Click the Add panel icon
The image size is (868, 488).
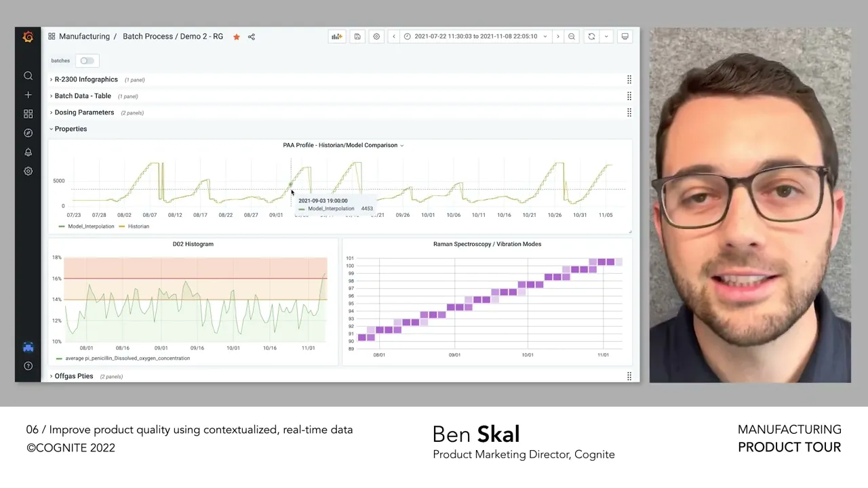337,37
